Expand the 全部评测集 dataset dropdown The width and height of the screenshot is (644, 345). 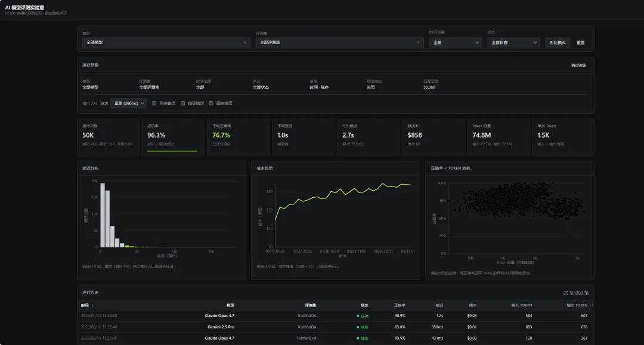point(340,42)
